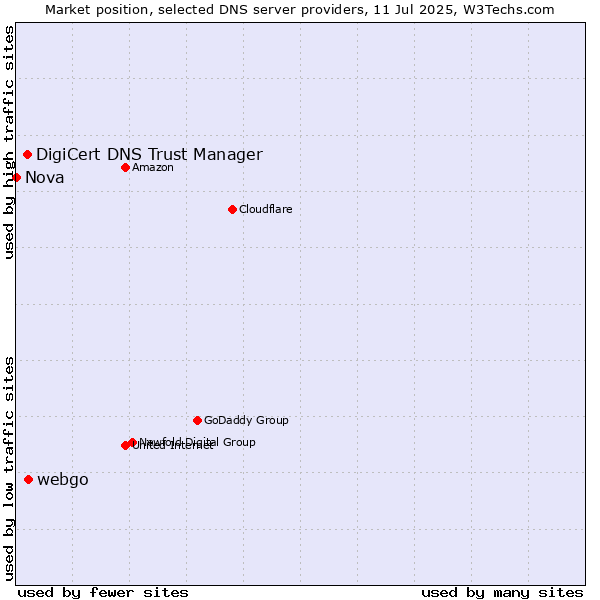Viewport: 600px width, 600px height.
Task: Click the 'Cloudflare' label text
Action: [x=266, y=209]
